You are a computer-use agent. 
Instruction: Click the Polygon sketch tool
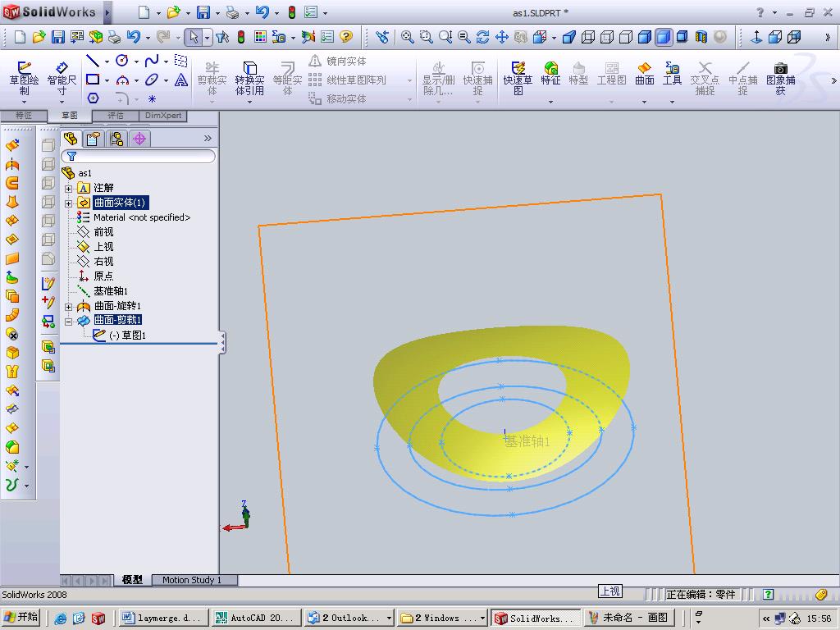click(93, 98)
